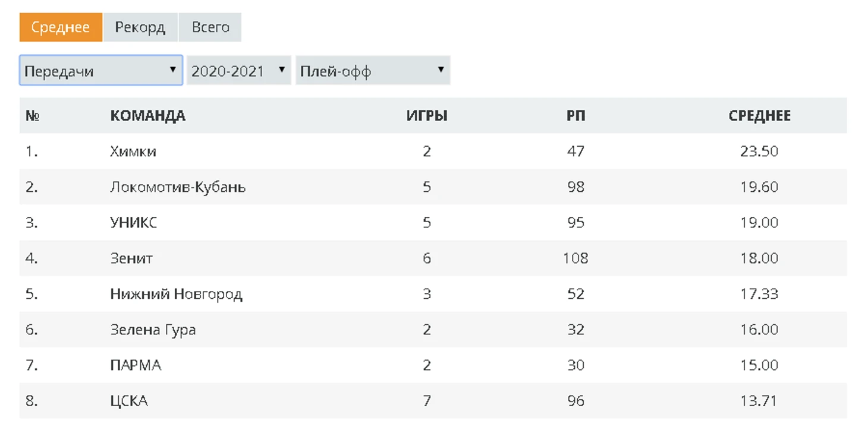The image size is (868, 430).
Task: Click the ПАРМА team name
Action: [x=136, y=365]
